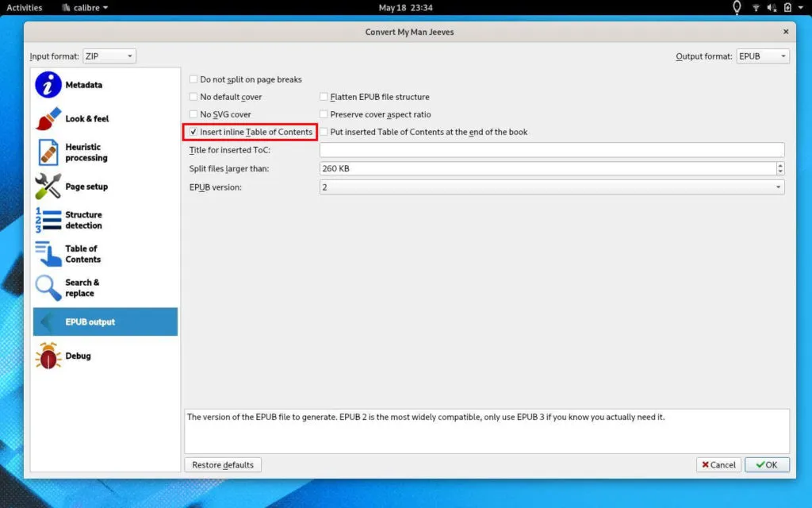Uncheck Insert inline Table of Contents
This screenshot has height=508, width=812.
point(193,132)
